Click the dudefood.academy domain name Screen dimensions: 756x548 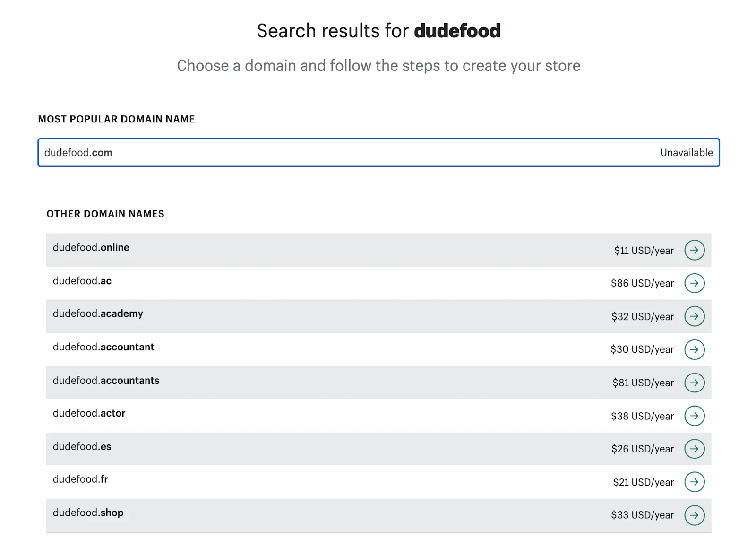98,313
